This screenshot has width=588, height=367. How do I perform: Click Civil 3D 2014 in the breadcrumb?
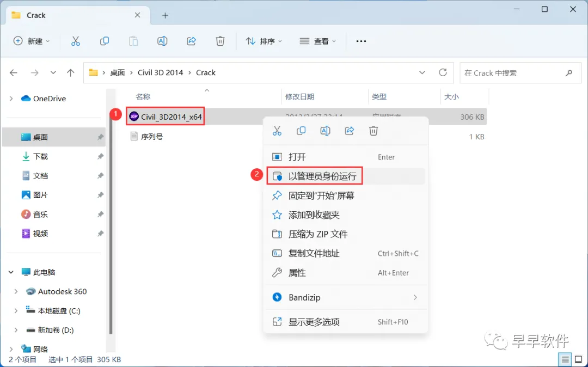pos(161,73)
